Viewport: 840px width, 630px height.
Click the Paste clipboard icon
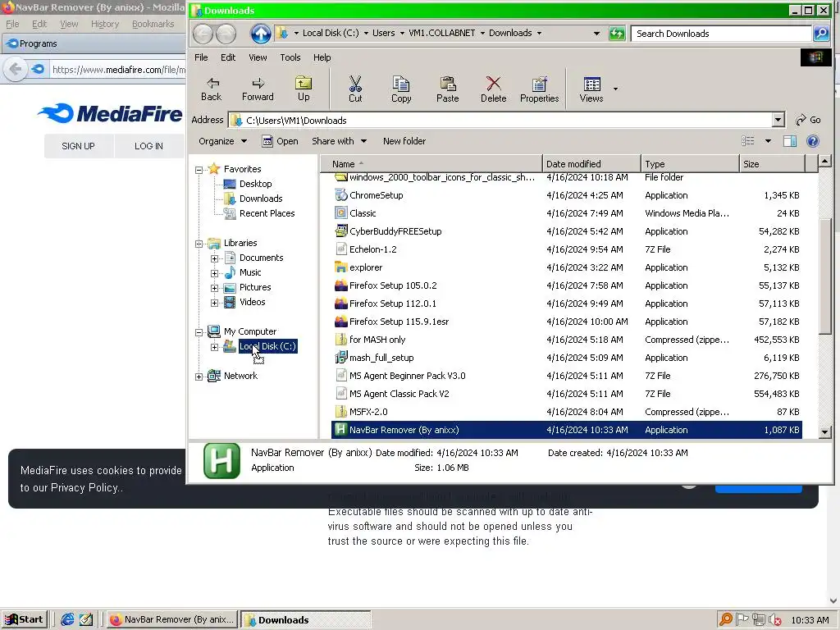(x=447, y=89)
